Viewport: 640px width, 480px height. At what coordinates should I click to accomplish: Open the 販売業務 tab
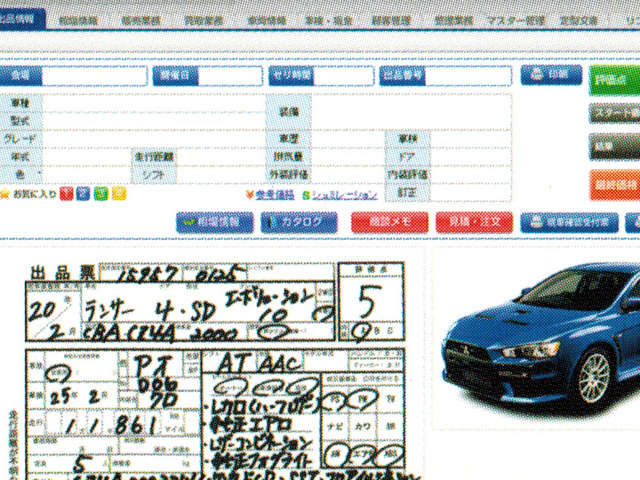point(142,21)
